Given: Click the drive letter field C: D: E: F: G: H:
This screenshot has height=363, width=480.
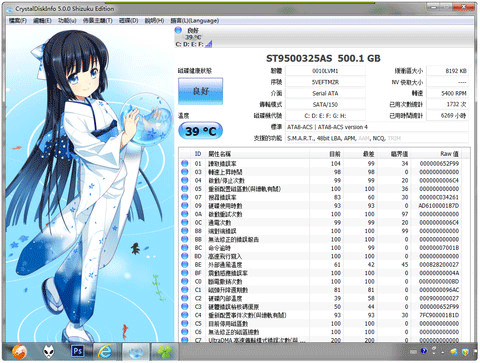Looking at the screenshot, I should (325, 116).
